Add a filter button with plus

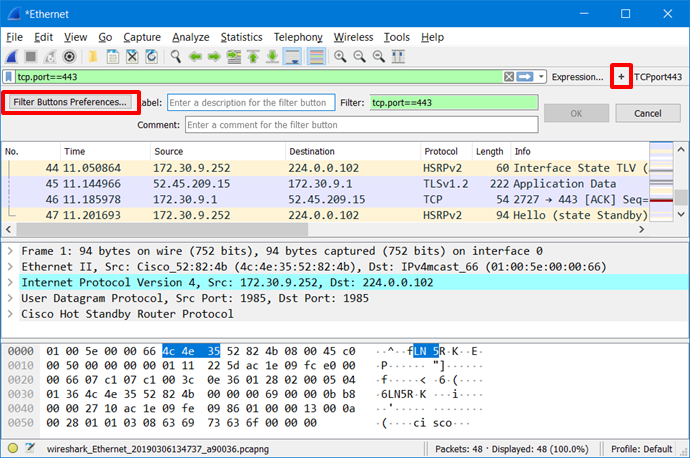click(x=621, y=77)
